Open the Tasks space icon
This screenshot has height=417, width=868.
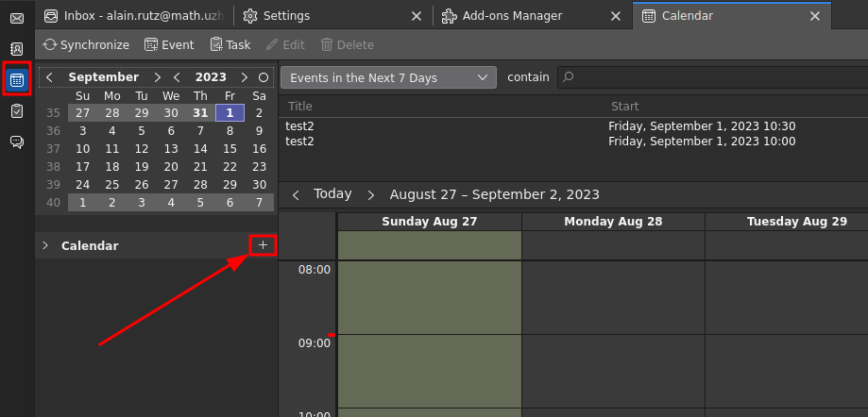pyautogui.click(x=17, y=111)
